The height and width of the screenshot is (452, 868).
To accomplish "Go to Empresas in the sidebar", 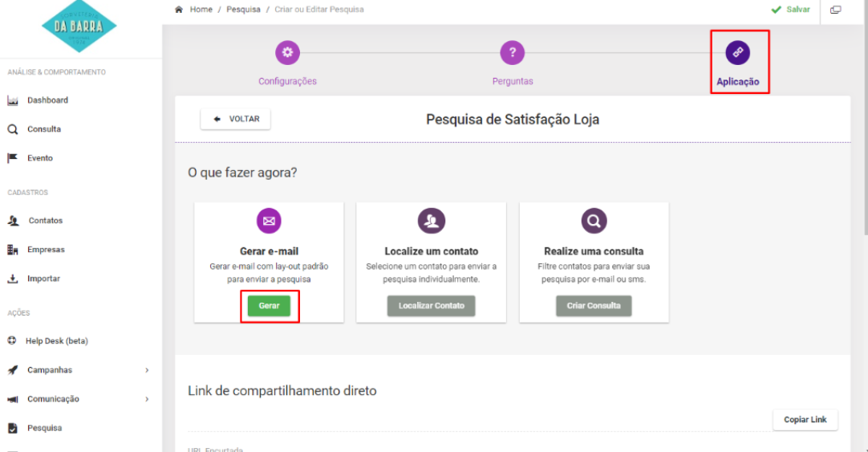I will pyautogui.click(x=46, y=250).
